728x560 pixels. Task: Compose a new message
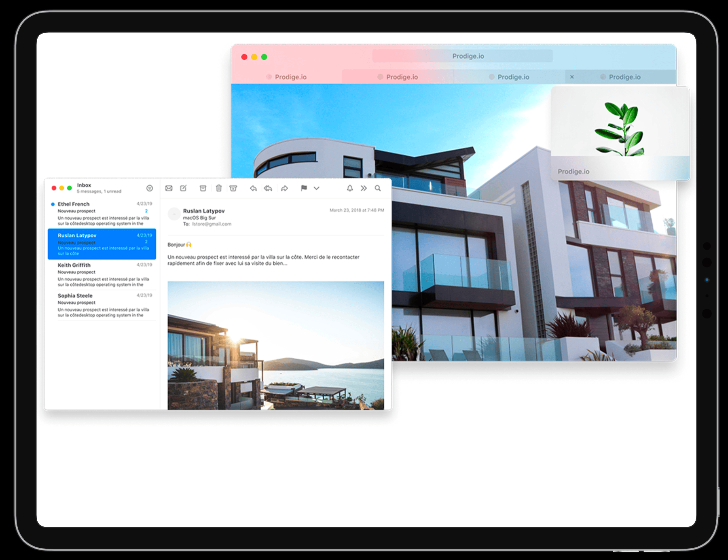[183, 188]
